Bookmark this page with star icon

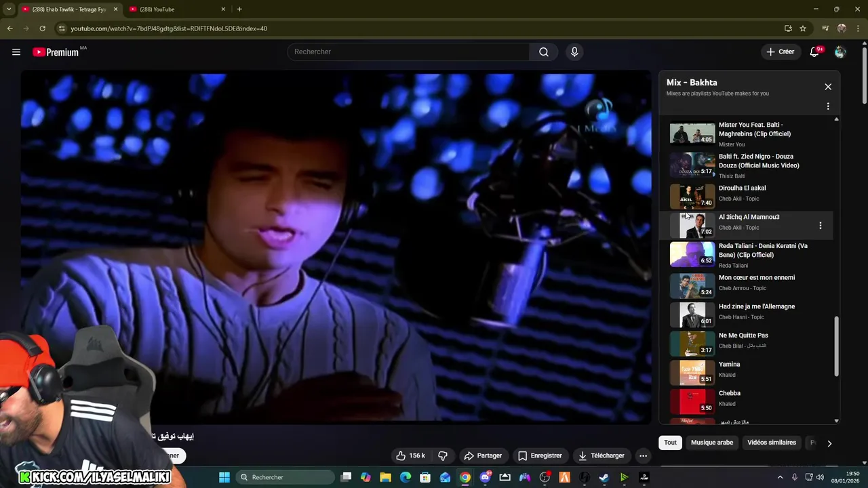[x=803, y=28]
